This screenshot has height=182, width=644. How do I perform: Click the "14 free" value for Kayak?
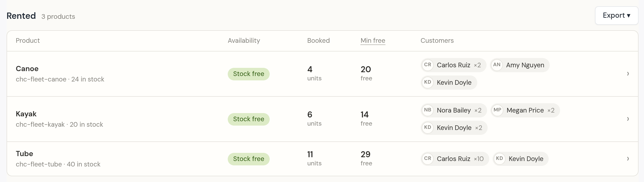point(366,119)
